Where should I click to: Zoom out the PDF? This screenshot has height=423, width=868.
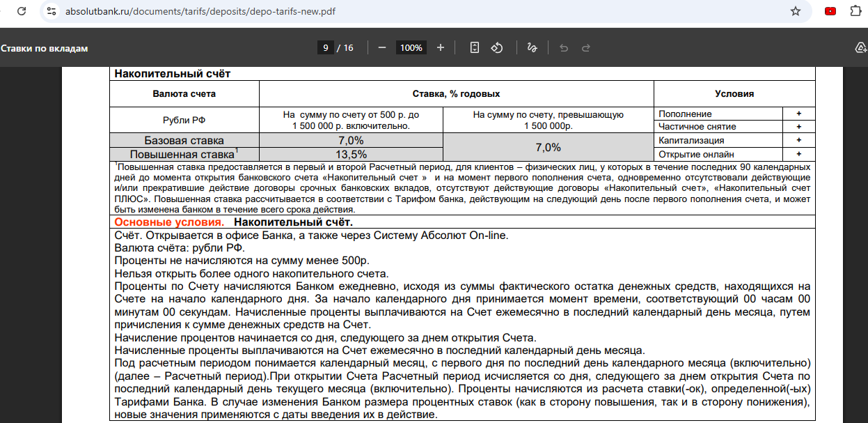tap(381, 48)
